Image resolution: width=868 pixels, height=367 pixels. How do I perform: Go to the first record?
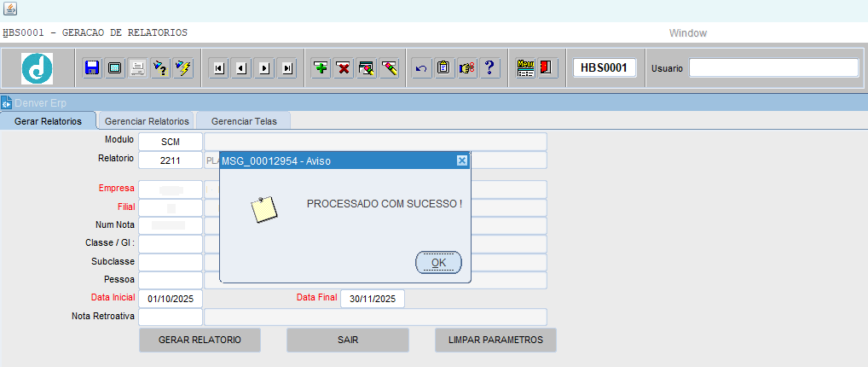[219, 68]
